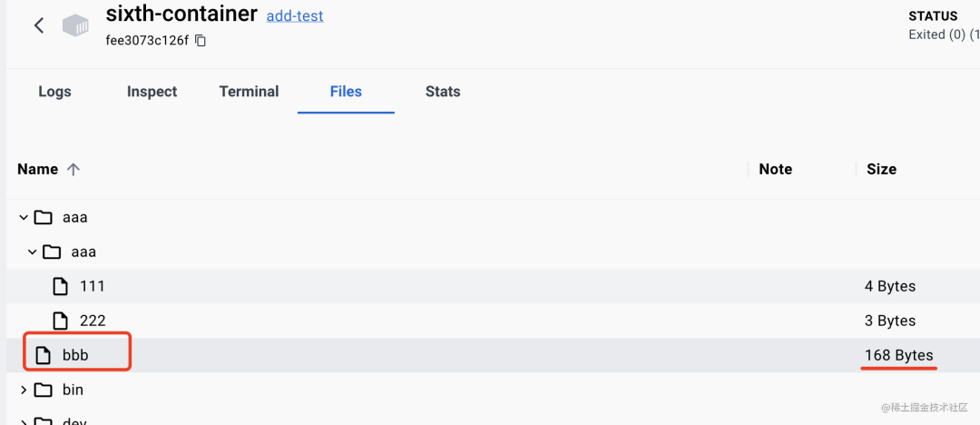Click the bin folder icon
980x425 pixels.
coord(43,390)
